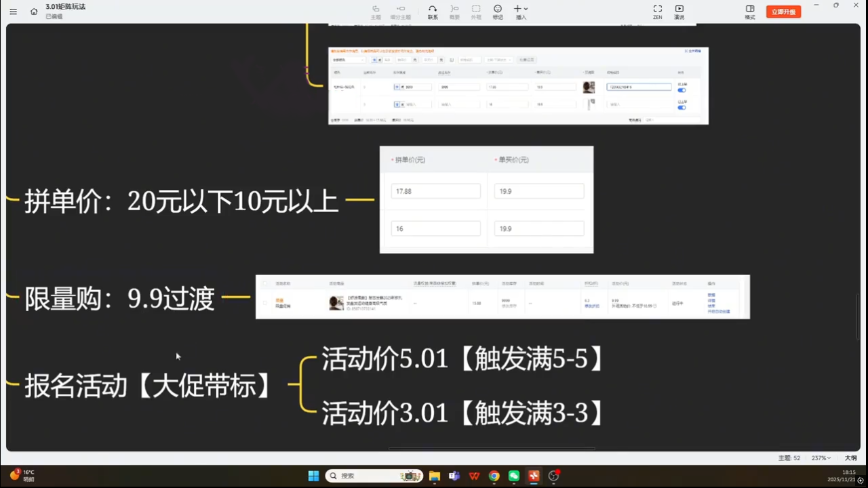Start 演说 pitch presentation mode
Screen dimensions: 868x488
click(679, 12)
